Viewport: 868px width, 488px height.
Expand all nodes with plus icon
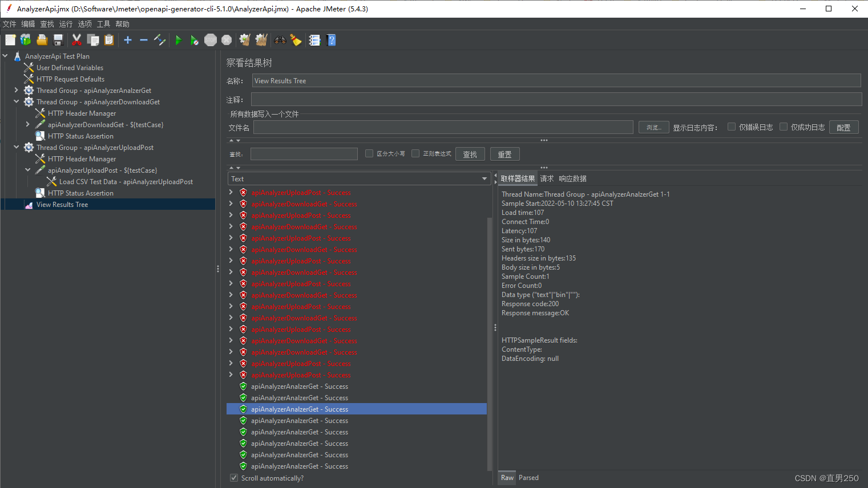(128, 40)
